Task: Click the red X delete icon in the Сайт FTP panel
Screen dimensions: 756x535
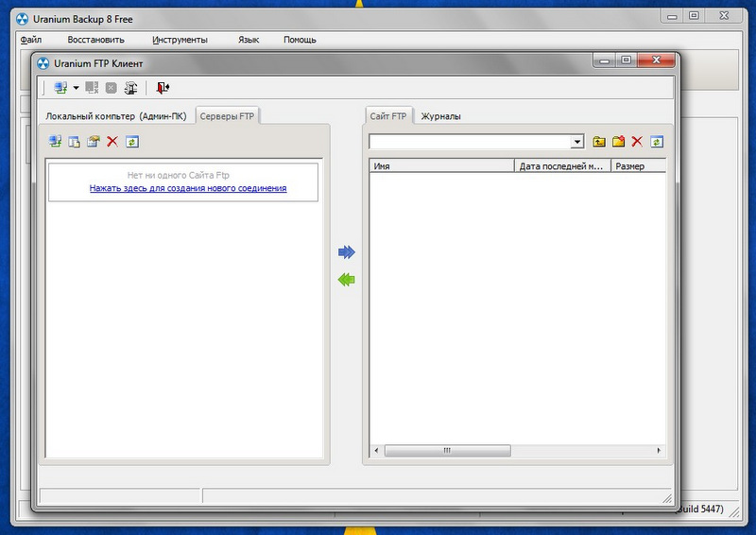Action: [x=637, y=142]
